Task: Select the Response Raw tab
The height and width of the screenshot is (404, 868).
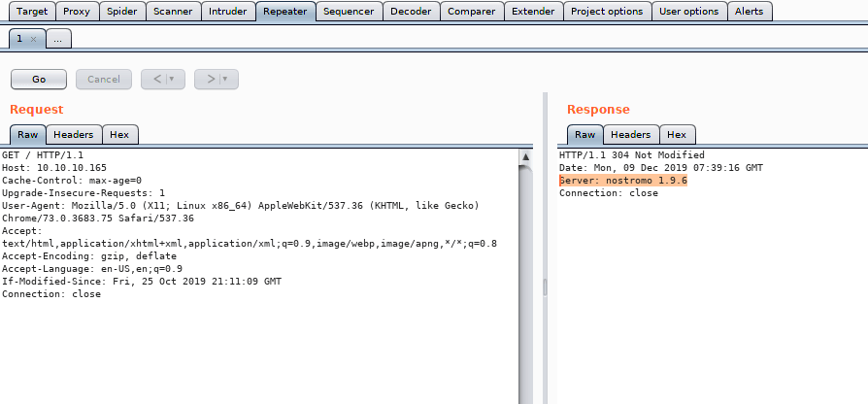Action: click(585, 134)
